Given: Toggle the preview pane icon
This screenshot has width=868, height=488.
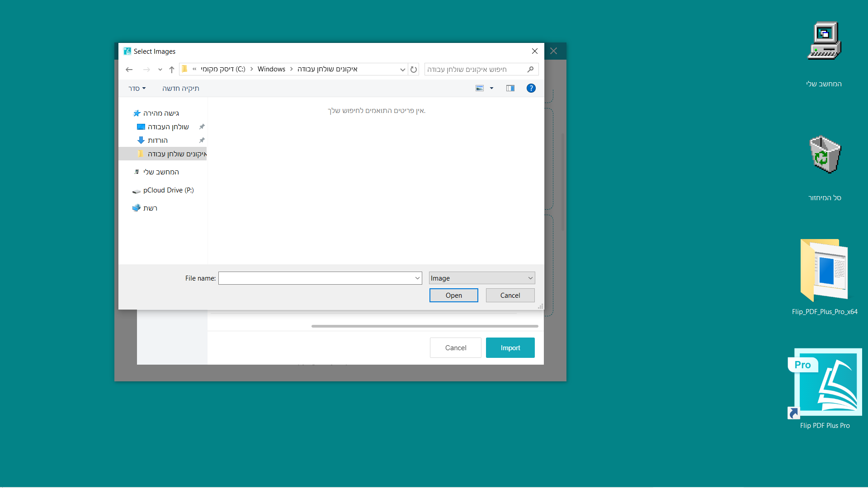Looking at the screenshot, I should [x=510, y=89].
